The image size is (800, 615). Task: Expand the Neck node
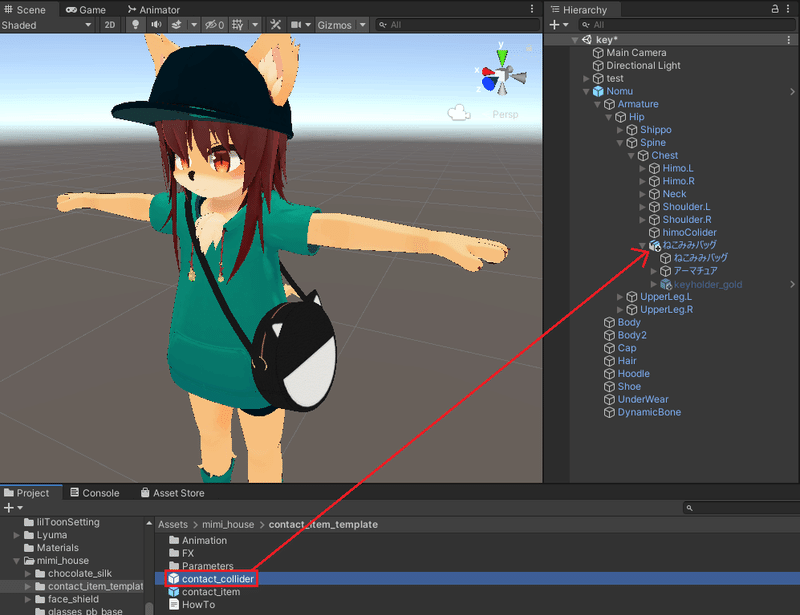[x=642, y=194]
